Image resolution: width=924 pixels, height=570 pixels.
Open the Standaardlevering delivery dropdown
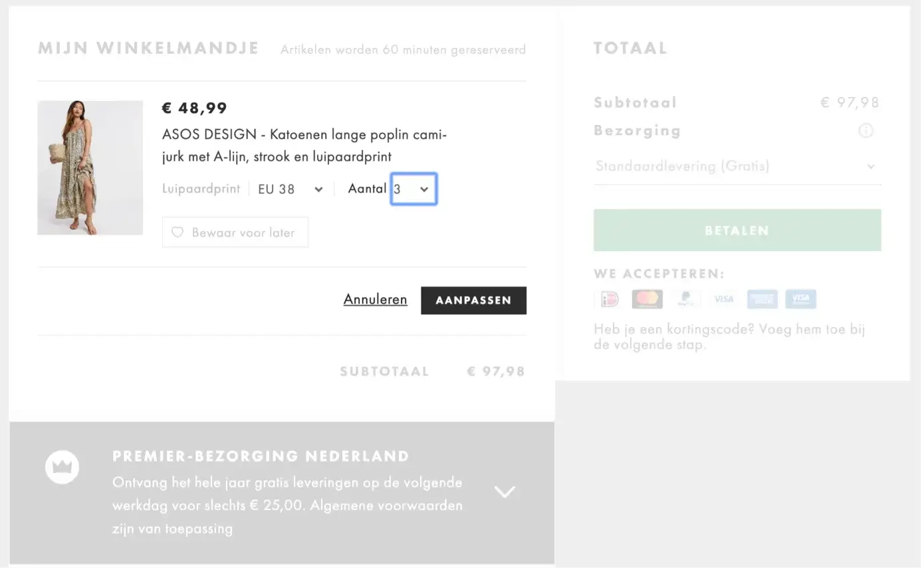click(x=737, y=166)
